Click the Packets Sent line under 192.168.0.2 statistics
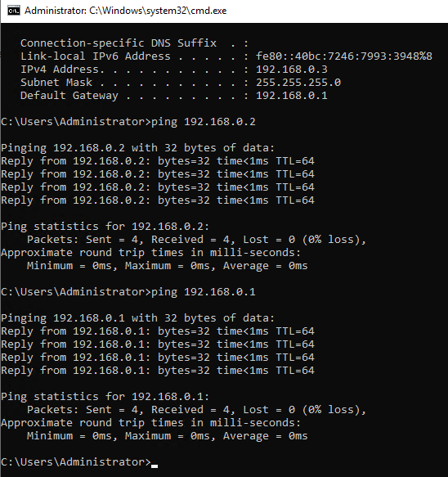 point(196,240)
